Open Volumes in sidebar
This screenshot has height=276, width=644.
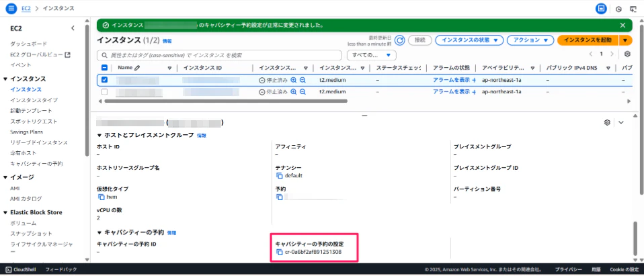(24, 223)
